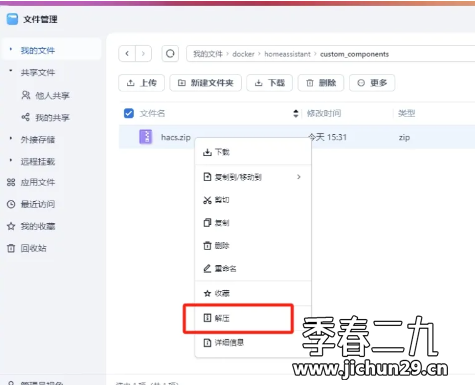
Task: Choose 剪切 in the context menu
Action: pyautogui.click(x=253, y=200)
